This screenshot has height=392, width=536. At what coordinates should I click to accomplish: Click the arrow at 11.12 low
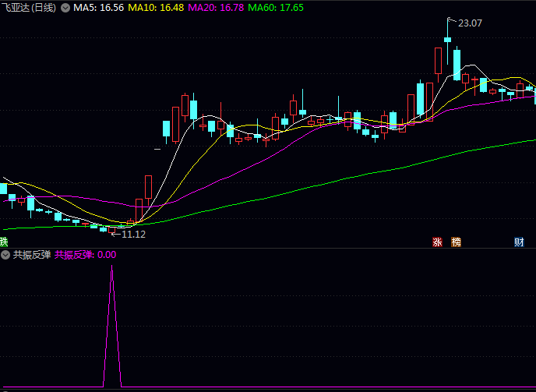pos(115,233)
